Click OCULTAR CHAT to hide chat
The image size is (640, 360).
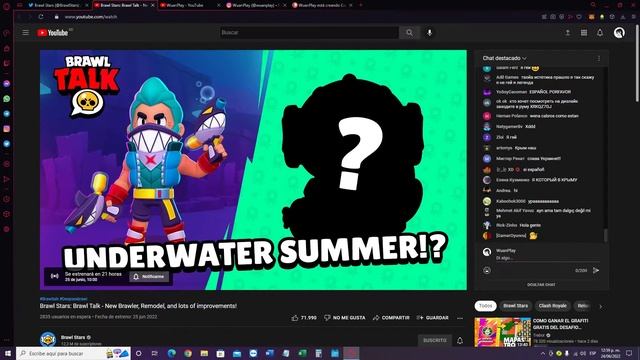(x=541, y=284)
